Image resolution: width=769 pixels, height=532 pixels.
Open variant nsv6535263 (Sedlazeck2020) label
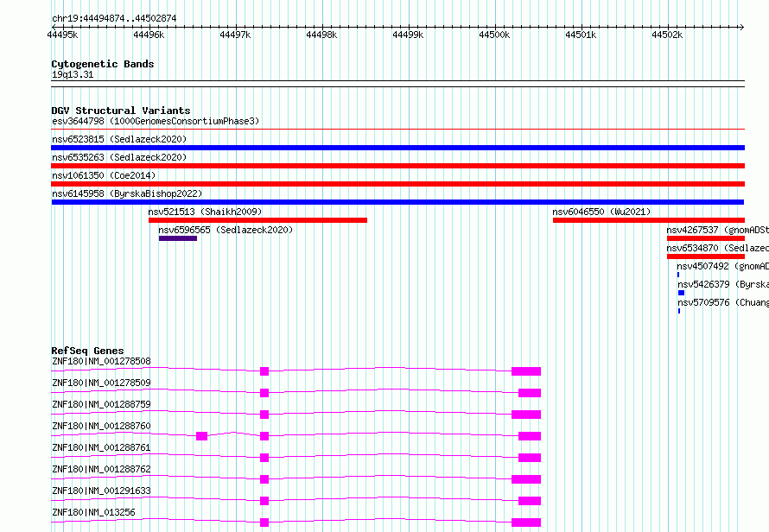[119, 157]
